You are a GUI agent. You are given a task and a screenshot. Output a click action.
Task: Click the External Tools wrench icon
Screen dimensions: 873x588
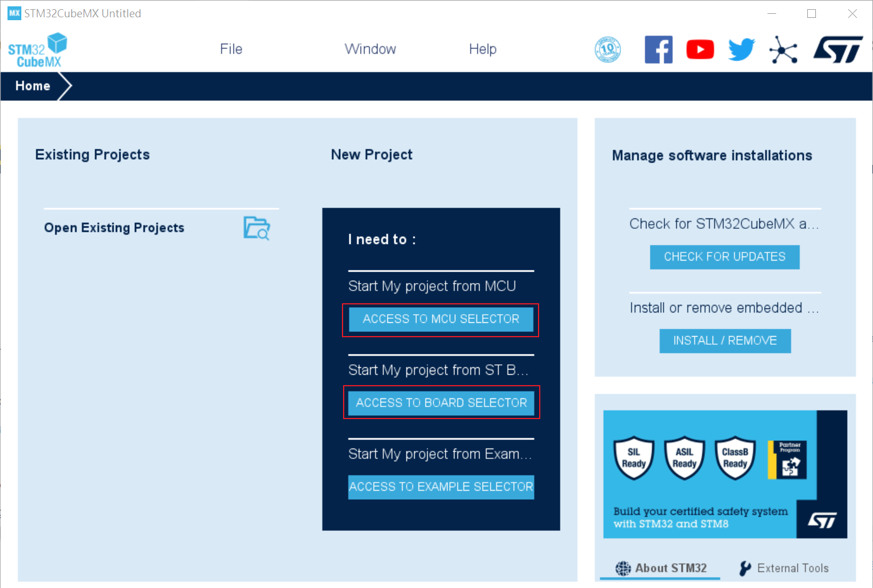(745, 568)
